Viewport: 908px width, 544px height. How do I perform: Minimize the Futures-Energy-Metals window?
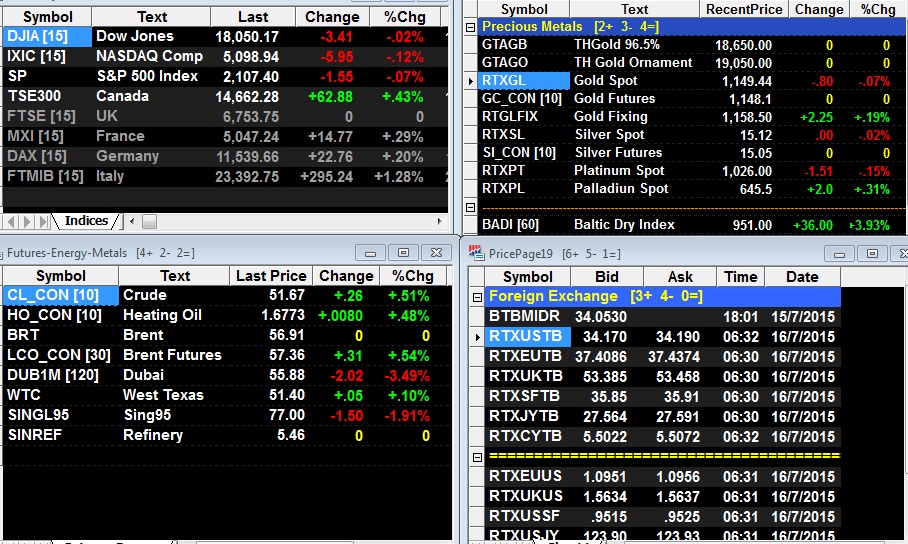[x=371, y=253]
